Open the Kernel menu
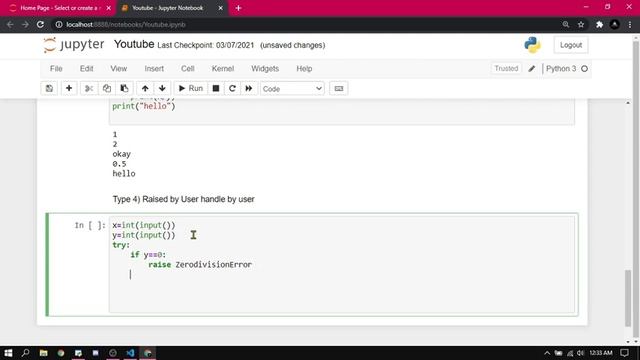The width and height of the screenshot is (640, 360). pyautogui.click(x=223, y=69)
